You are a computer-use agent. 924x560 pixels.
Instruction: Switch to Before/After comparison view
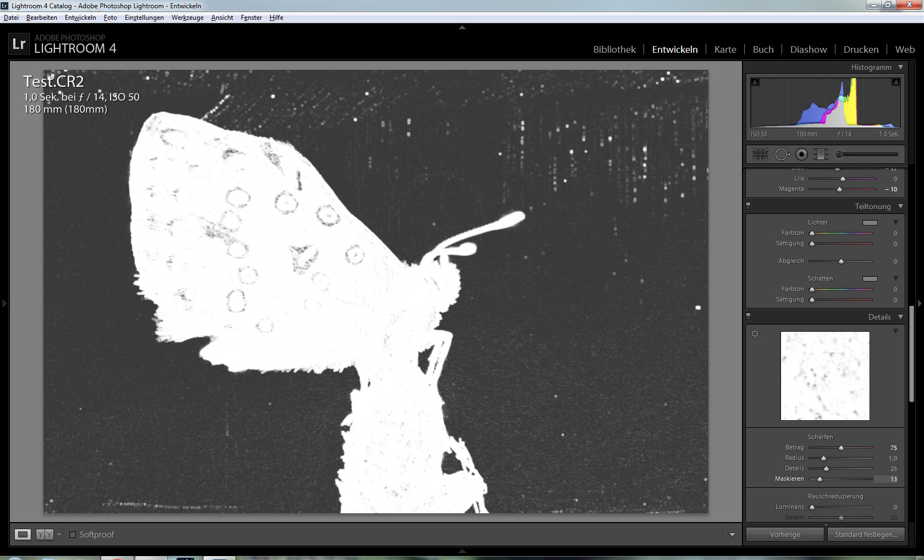(44, 534)
